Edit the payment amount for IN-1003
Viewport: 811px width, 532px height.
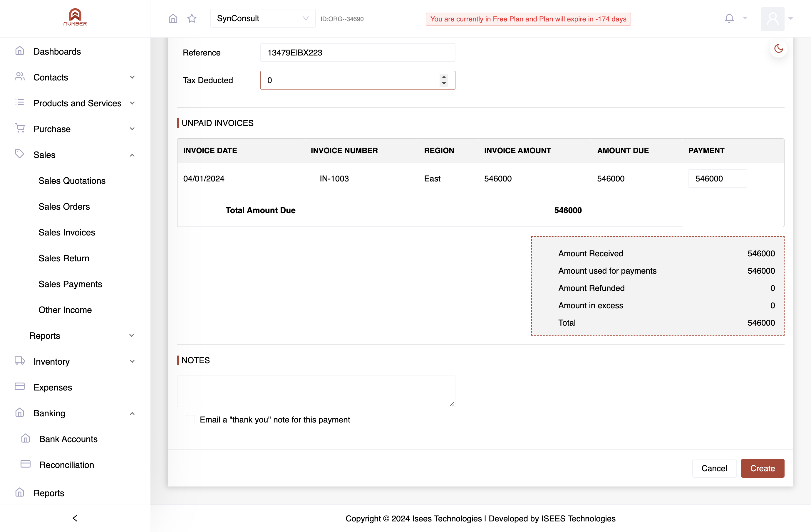(x=718, y=179)
